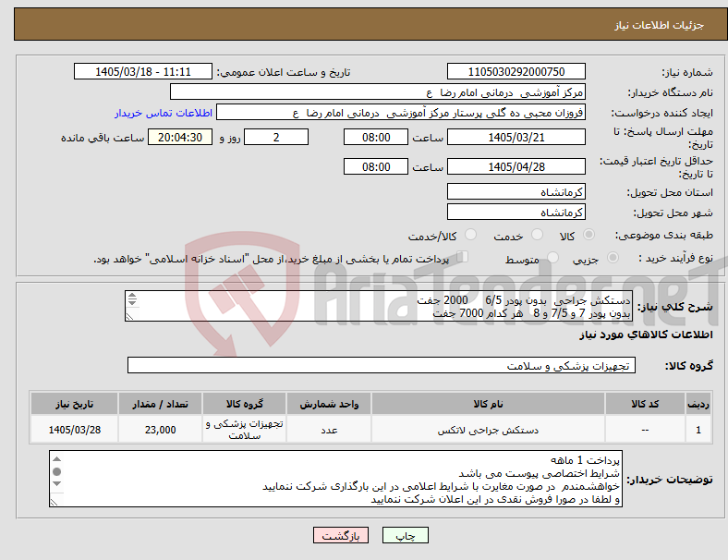The height and width of the screenshot is (560, 728).
Task: Select the کالا/خدمت radio button
Action: tap(471, 235)
